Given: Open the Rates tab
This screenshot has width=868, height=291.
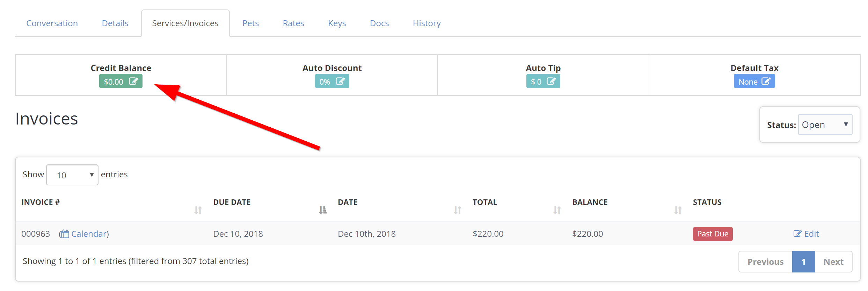Looking at the screenshot, I should 293,23.
